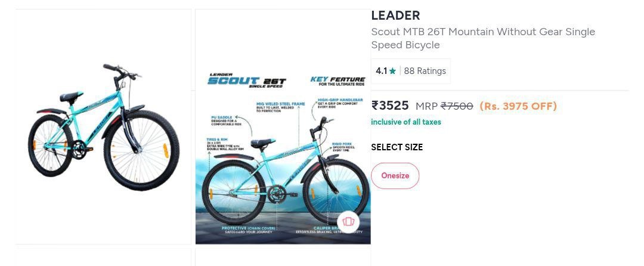Click the 4.1 rating score

(382, 71)
